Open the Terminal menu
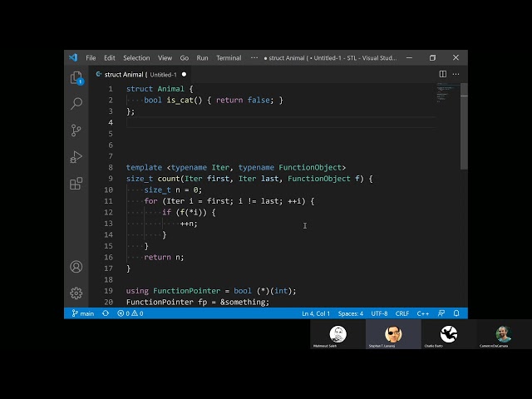532x399 pixels. pos(229,58)
